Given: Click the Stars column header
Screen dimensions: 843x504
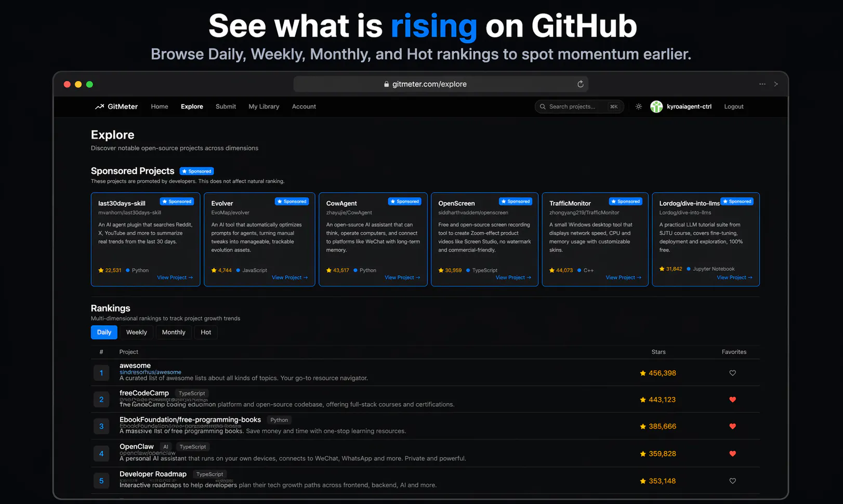Looking at the screenshot, I should 658,352.
